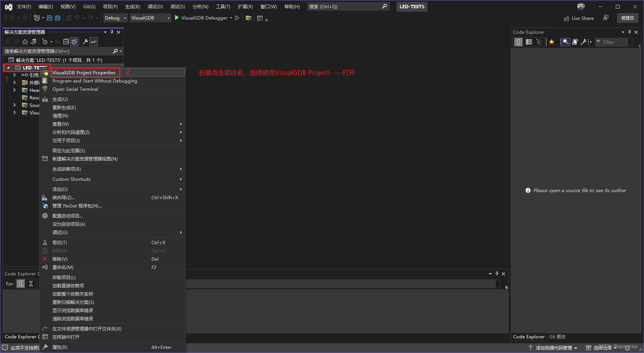Open VisualGDB Project Properties from context menu

click(x=85, y=72)
